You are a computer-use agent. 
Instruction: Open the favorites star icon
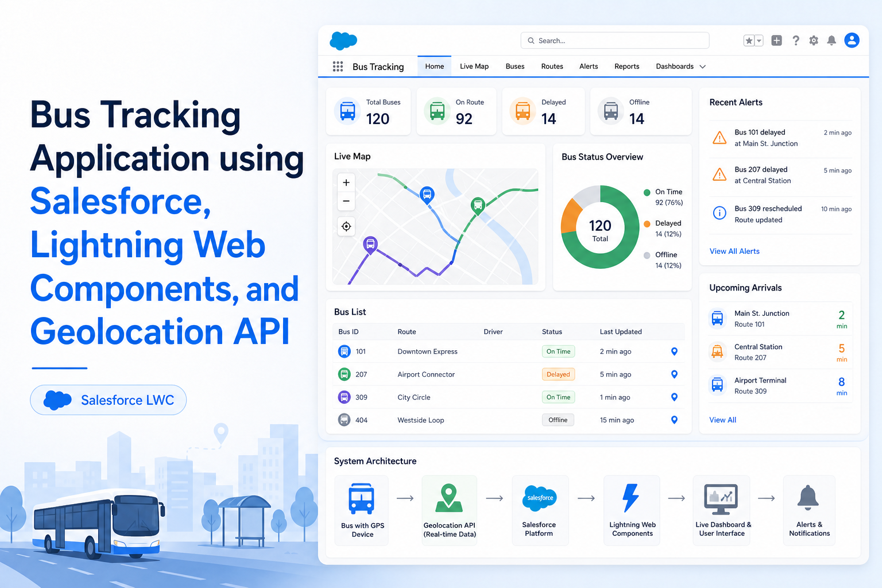[749, 41]
